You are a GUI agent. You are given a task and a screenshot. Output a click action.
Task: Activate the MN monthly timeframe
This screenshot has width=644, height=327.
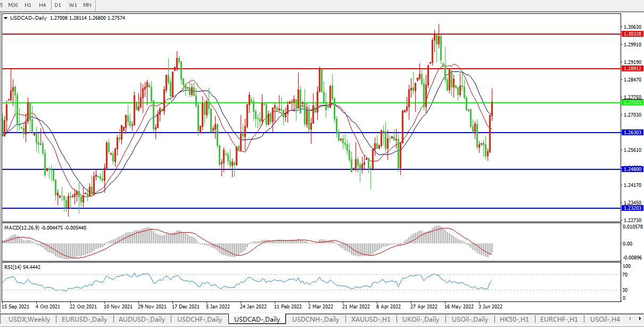[x=87, y=5]
